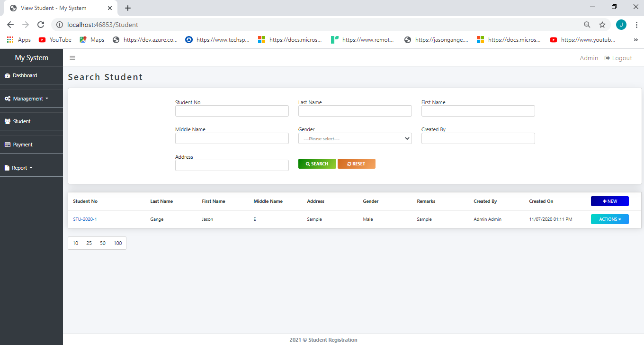The height and width of the screenshot is (345, 644).
Task: Open YouTube bookmark
Action: click(x=55, y=40)
